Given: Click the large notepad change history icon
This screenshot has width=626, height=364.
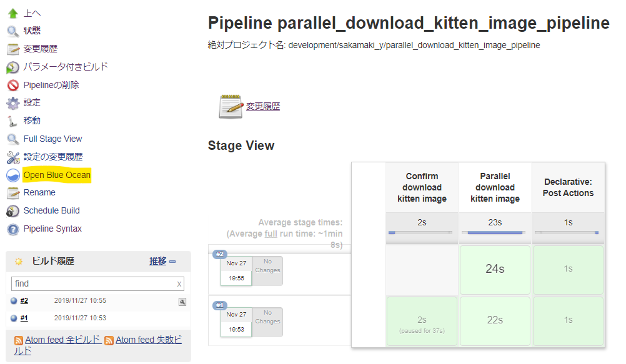Looking at the screenshot, I should tap(231, 107).
